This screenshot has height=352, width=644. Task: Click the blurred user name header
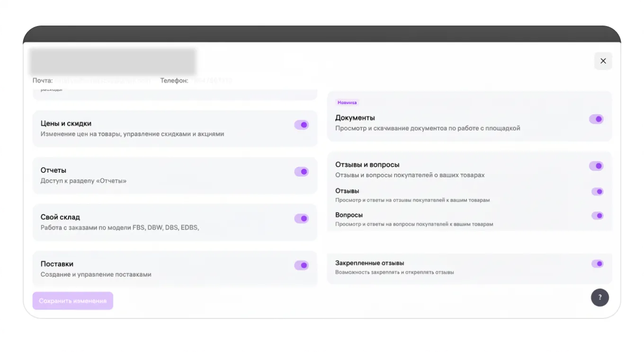tap(113, 62)
